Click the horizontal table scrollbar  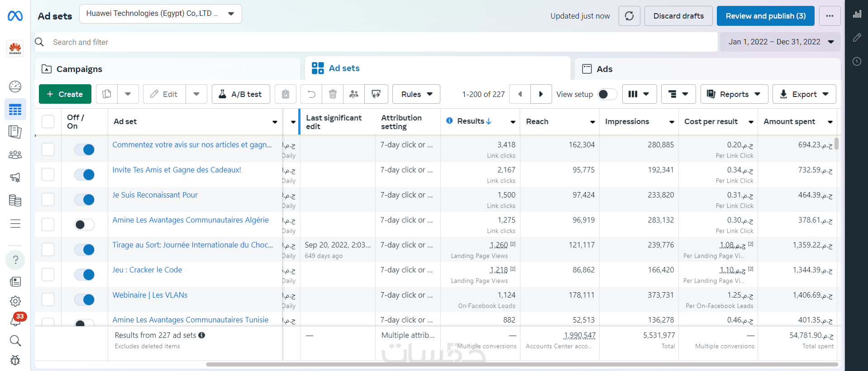pyautogui.click(x=522, y=364)
